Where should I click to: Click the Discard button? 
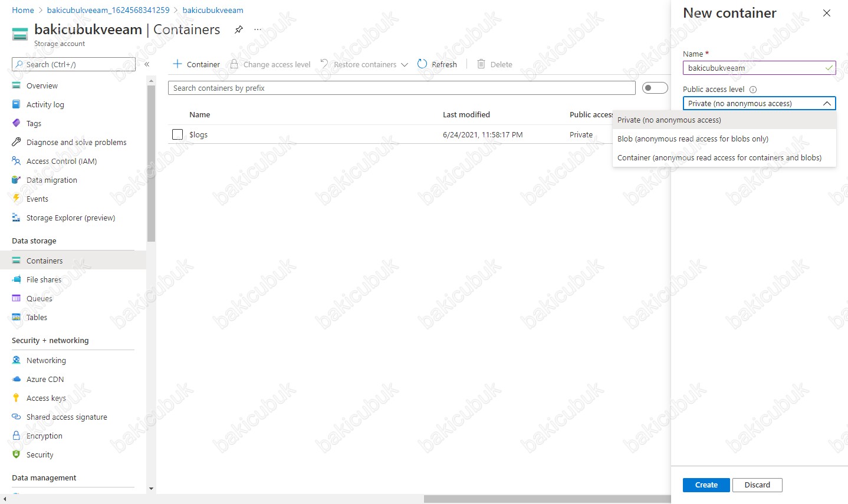tap(757, 485)
